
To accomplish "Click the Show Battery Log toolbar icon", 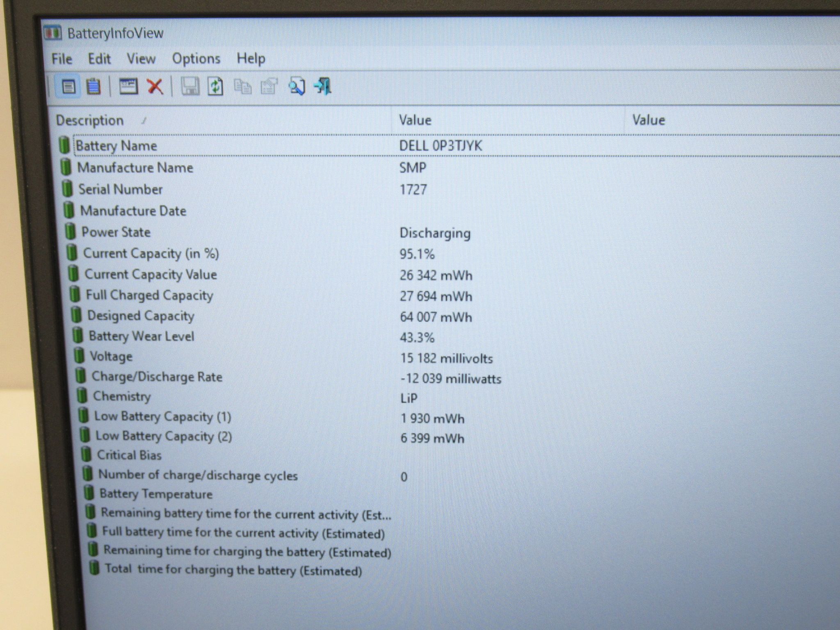I will (94, 87).
